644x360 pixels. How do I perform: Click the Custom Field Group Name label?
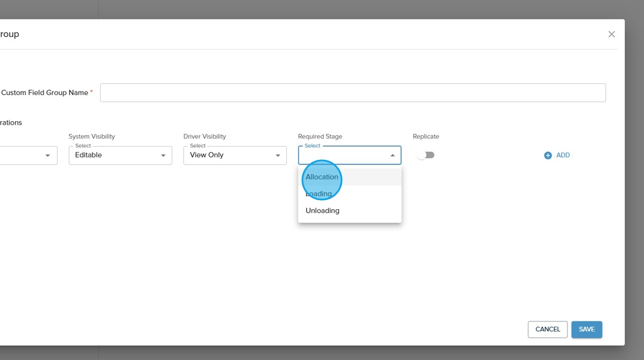click(x=44, y=93)
